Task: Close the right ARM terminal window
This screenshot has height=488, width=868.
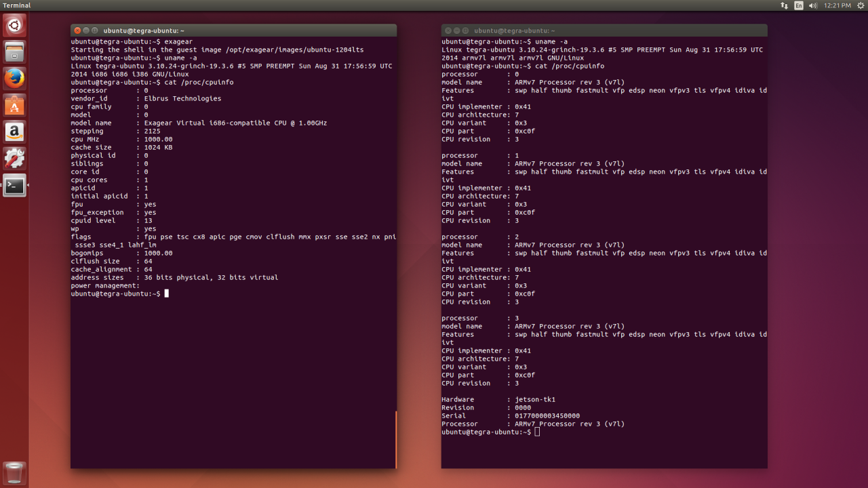Action: 448,30
